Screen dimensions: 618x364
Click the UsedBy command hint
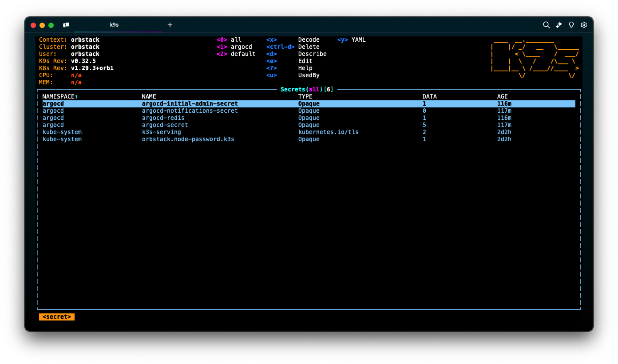point(309,75)
